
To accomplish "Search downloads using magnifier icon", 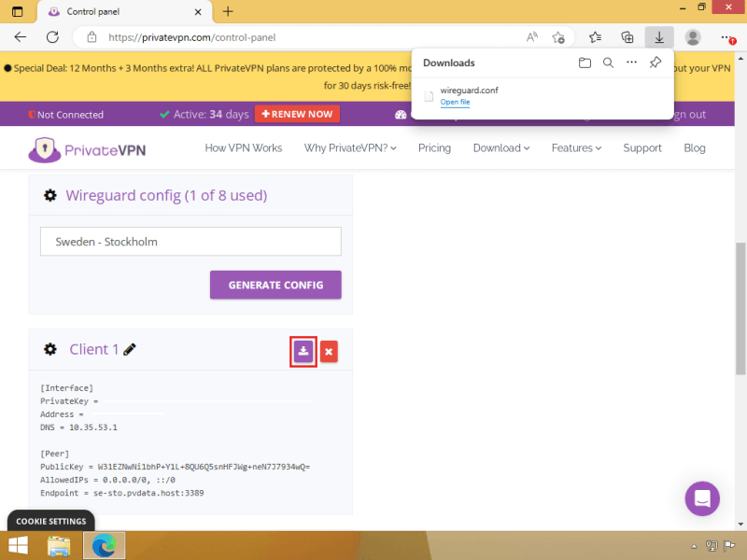I will point(608,63).
